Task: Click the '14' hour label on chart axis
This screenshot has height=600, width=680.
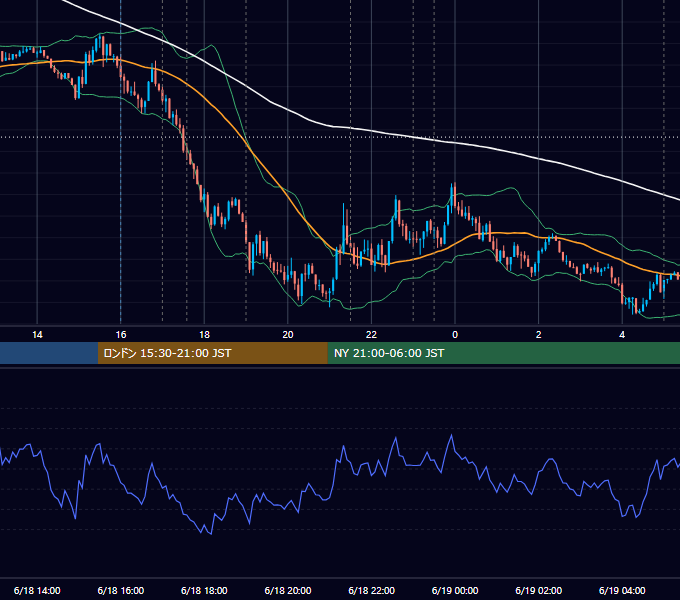Action: click(x=37, y=335)
